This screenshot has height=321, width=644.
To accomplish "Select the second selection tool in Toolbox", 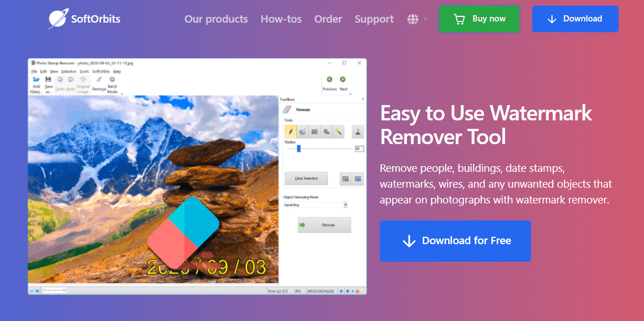I will [x=303, y=132].
